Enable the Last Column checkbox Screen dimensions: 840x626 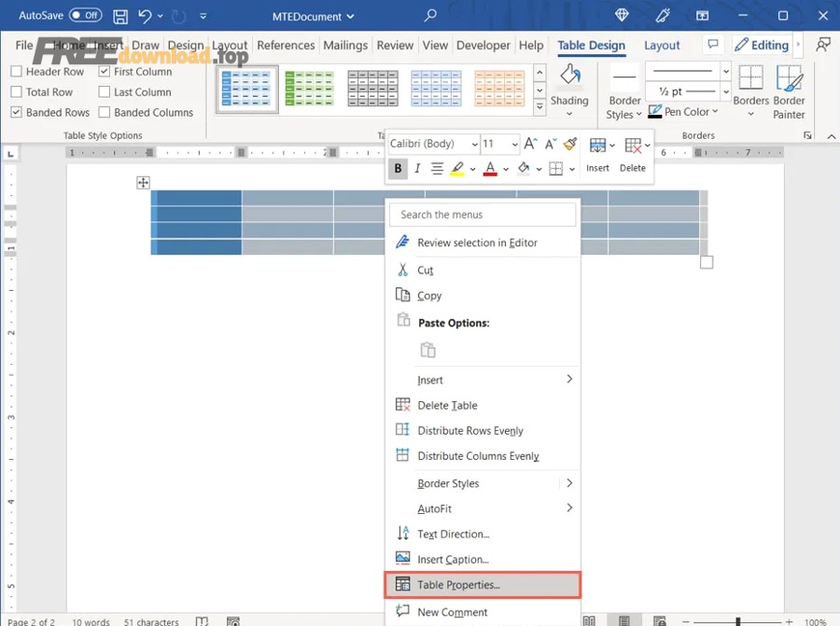click(105, 91)
